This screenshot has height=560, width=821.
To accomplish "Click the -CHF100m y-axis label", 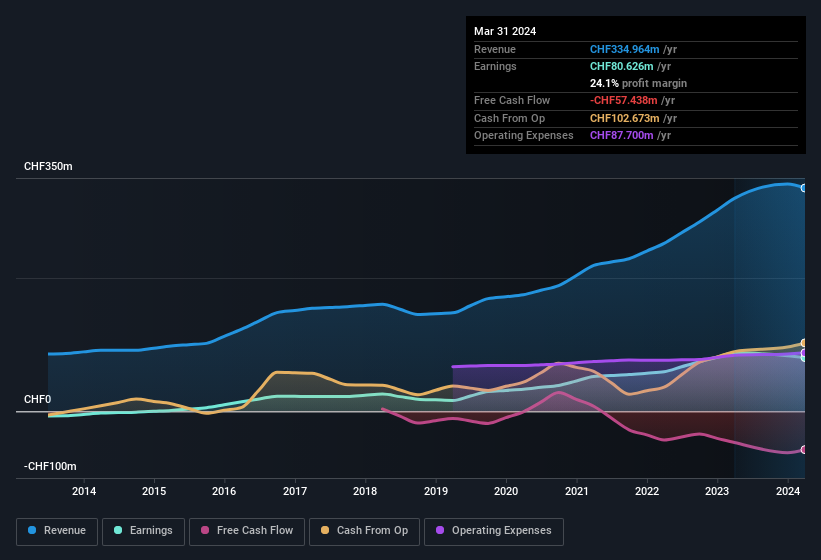I will pos(50,466).
